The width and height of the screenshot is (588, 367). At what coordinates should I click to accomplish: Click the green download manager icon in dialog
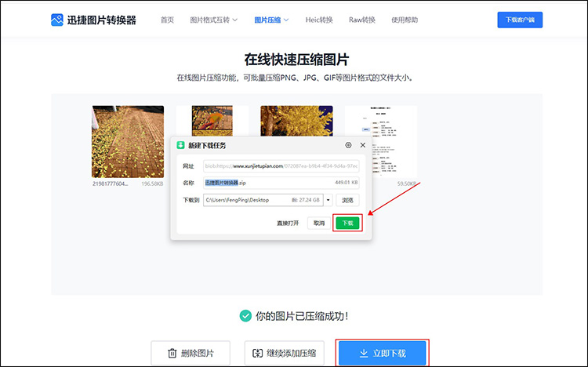pos(181,145)
